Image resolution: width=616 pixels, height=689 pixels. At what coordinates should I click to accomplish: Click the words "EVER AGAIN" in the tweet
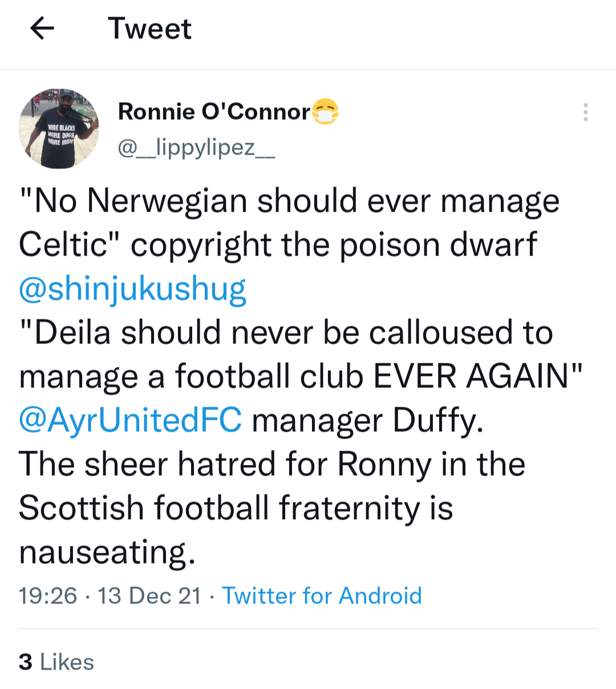(472, 376)
